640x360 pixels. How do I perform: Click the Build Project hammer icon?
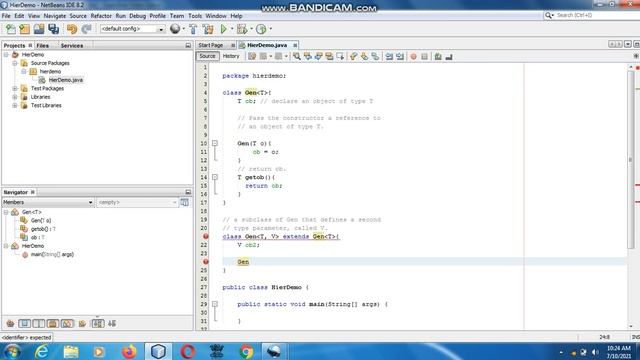[x=193, y=29]
